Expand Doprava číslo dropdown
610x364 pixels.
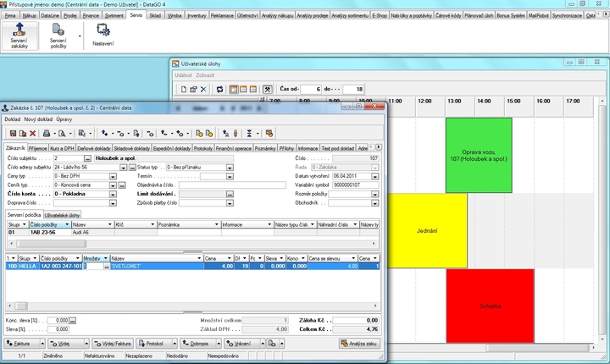click(113, 203)
